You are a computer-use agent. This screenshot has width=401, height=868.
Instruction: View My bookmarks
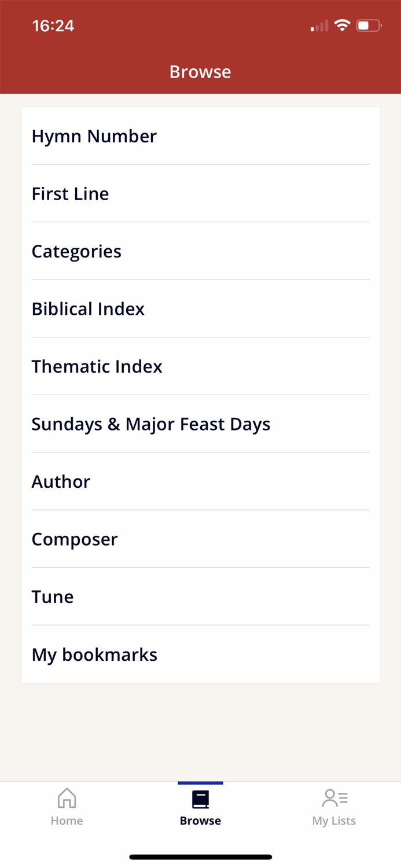pyautogui.click(x=94, y=654)
